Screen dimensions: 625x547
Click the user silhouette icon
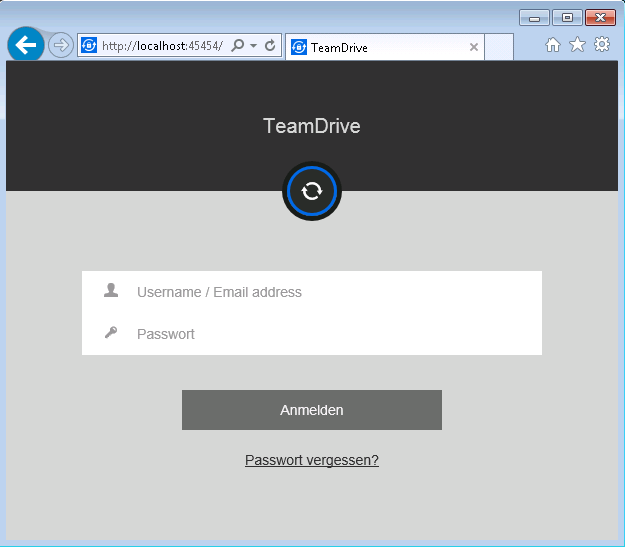click(x=111, y=290)
